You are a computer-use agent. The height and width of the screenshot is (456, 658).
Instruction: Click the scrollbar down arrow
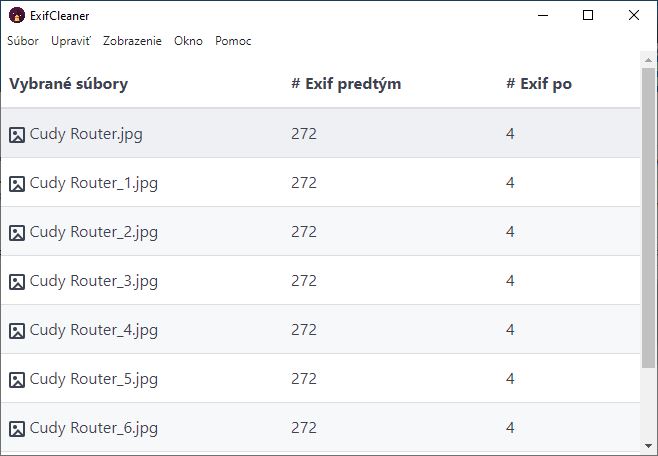649,446
